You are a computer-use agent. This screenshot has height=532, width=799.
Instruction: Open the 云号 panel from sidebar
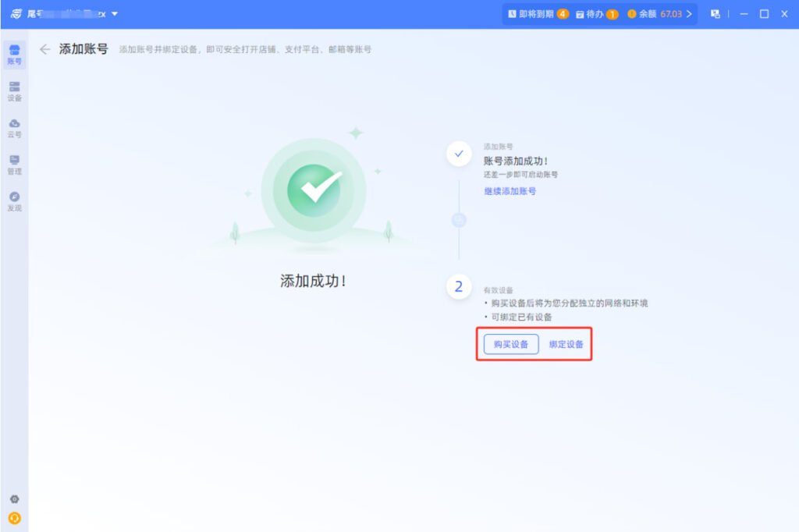(14, 127)
